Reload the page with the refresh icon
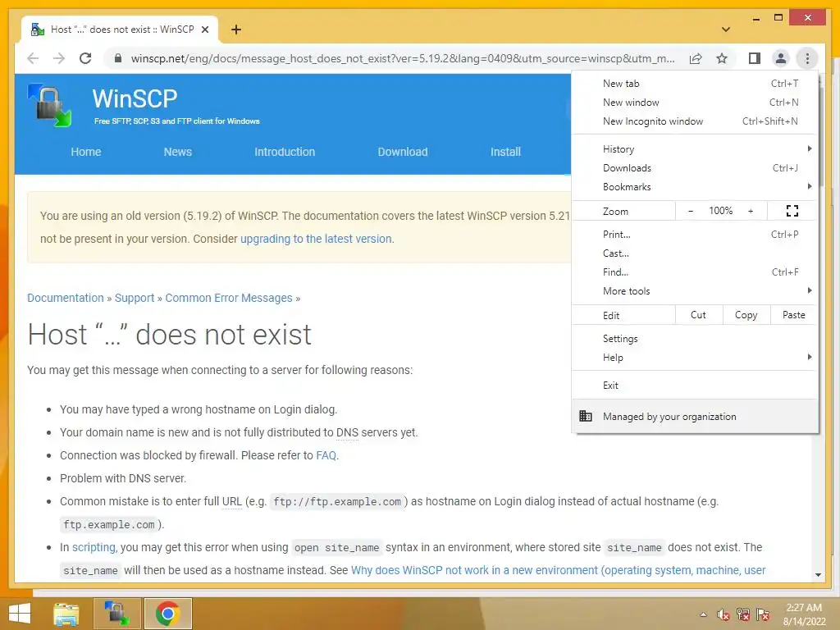 [x=85, y=58]
